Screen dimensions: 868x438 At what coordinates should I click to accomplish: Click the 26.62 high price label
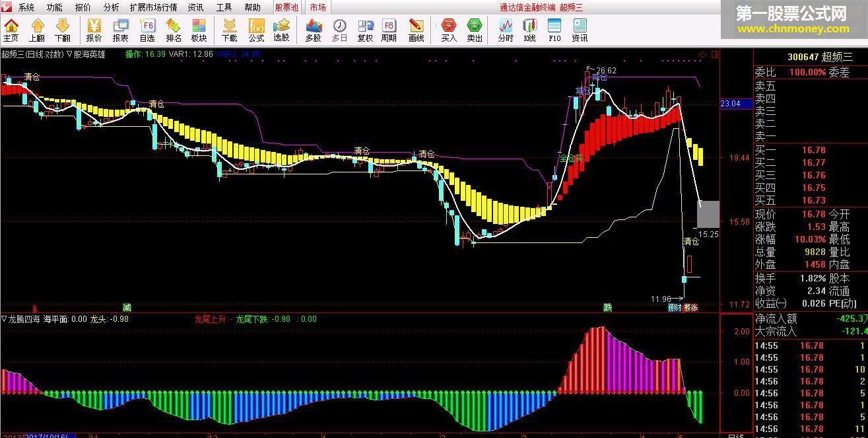click(606, 70)
